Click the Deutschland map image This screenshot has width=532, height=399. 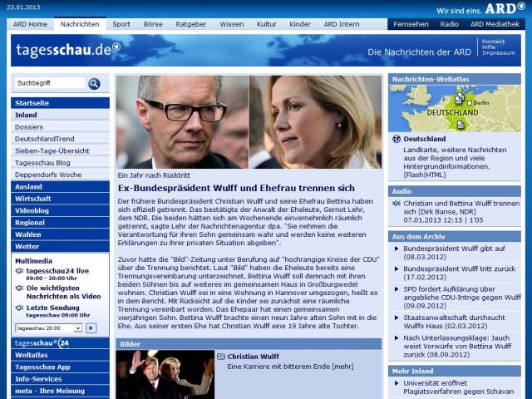click(x=455, y=109)
